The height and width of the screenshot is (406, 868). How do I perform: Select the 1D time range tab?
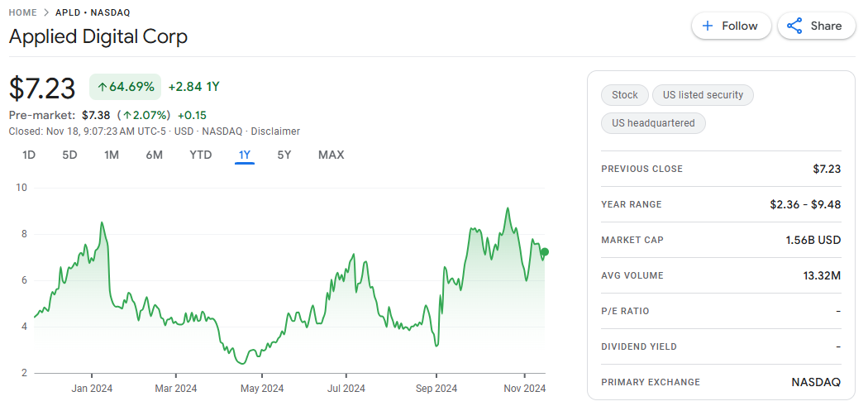[29, 155]
